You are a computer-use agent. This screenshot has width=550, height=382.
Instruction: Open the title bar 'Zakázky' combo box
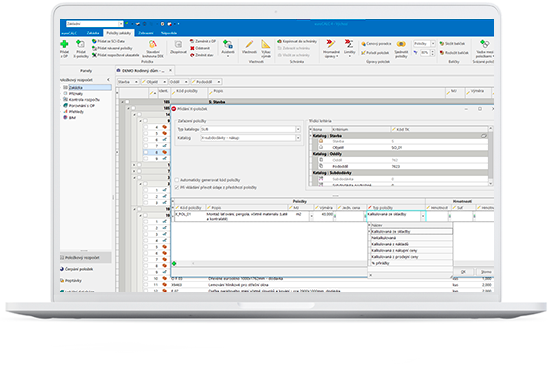95,24
